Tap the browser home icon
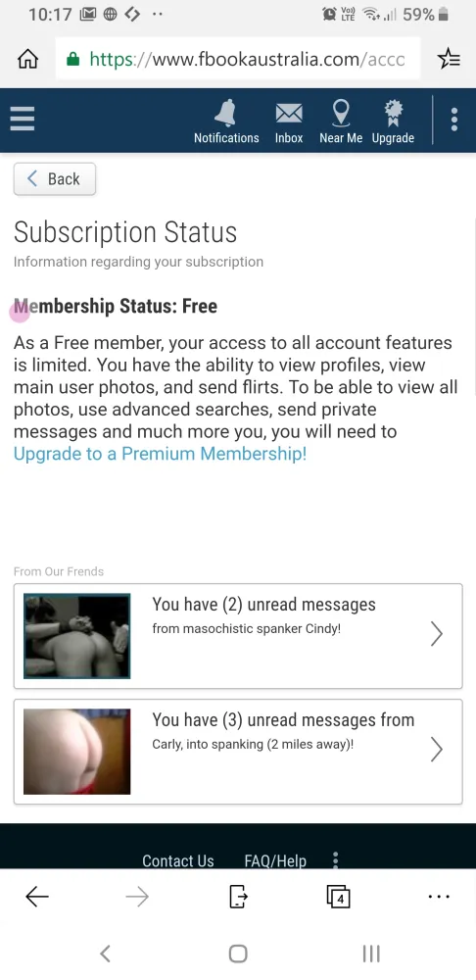The width and height of the screenshot is (476, 980). point(27,60)
